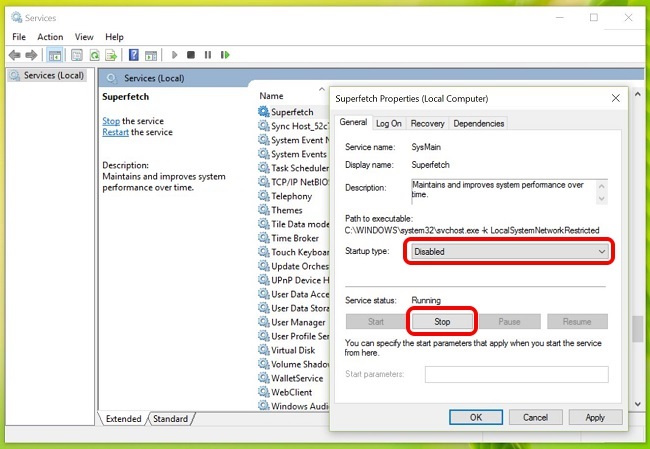This screenshot has height=449, width=650.
Task: Switch to the Log On tab
Action: pyautogui.click(x=389, y=123)
